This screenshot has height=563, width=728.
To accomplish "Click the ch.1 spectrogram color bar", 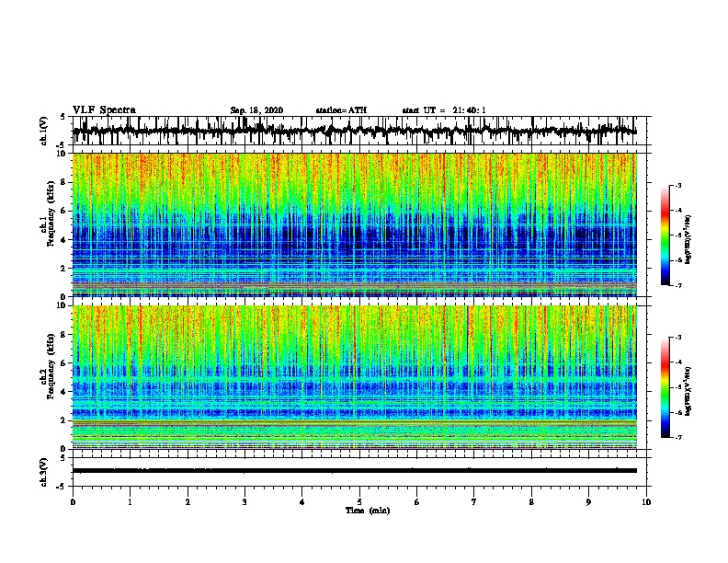I will 665,236.
